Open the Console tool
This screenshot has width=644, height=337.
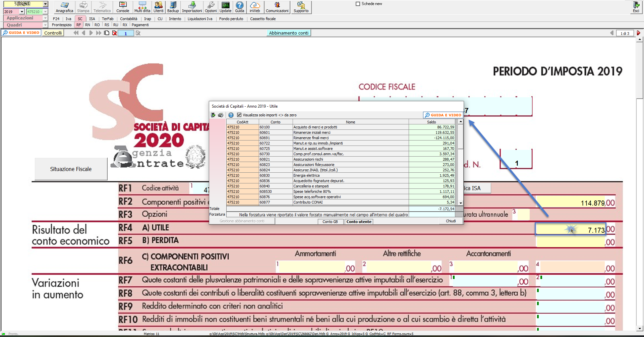(x=123, y=7)
